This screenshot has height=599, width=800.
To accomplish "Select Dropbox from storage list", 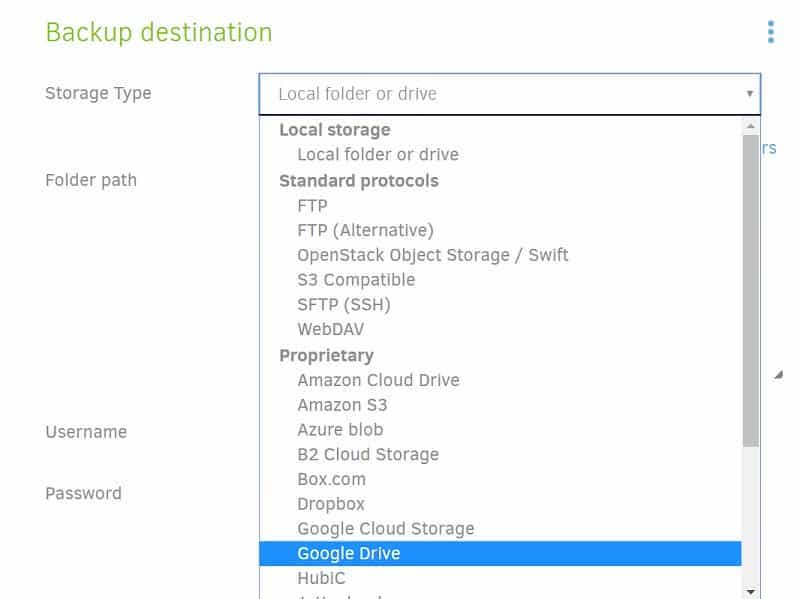I will click(500, 504).
